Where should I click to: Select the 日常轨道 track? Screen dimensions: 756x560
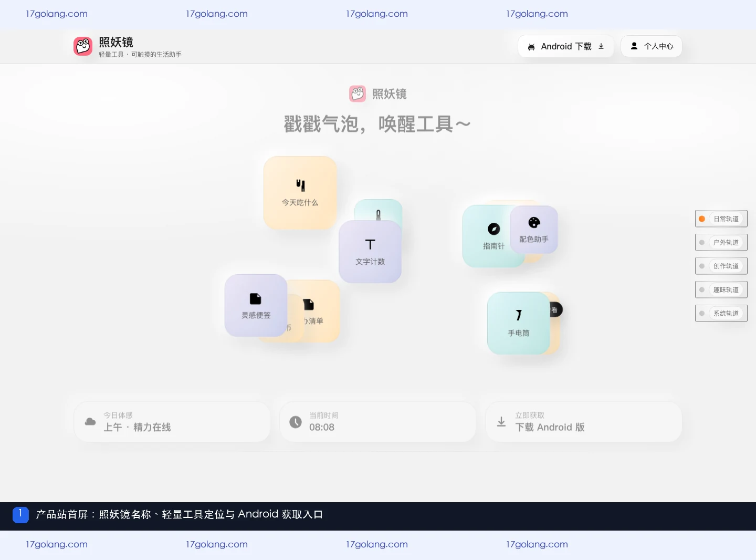[x=721, y=219]
